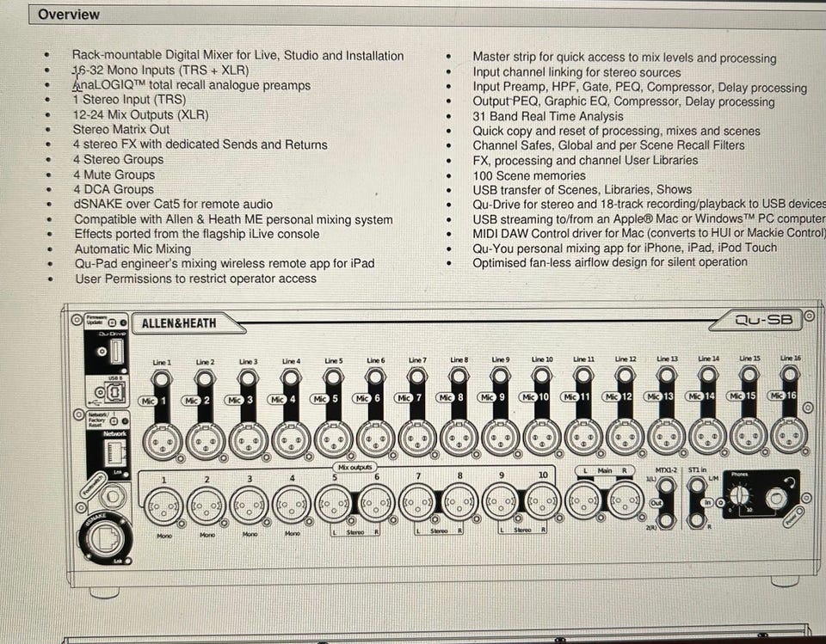This screenshot has width=826, height=644.
Task: Click '1 Stereo Input (TRS)' line
Action: point(130,100)
